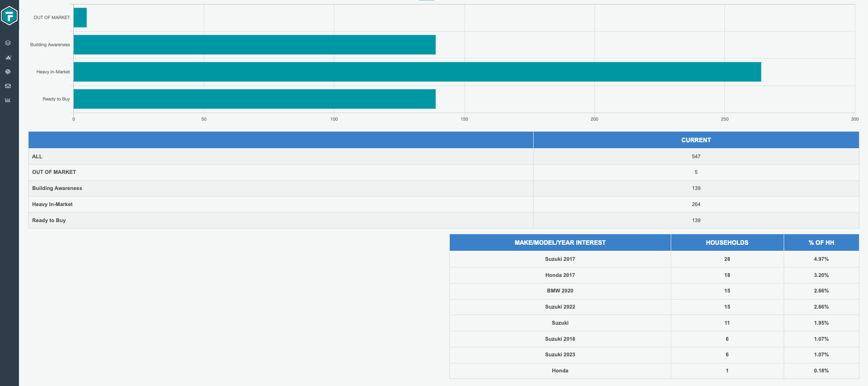
Task: Click the Ready to Buy chart bar
Action: point(254,99)
